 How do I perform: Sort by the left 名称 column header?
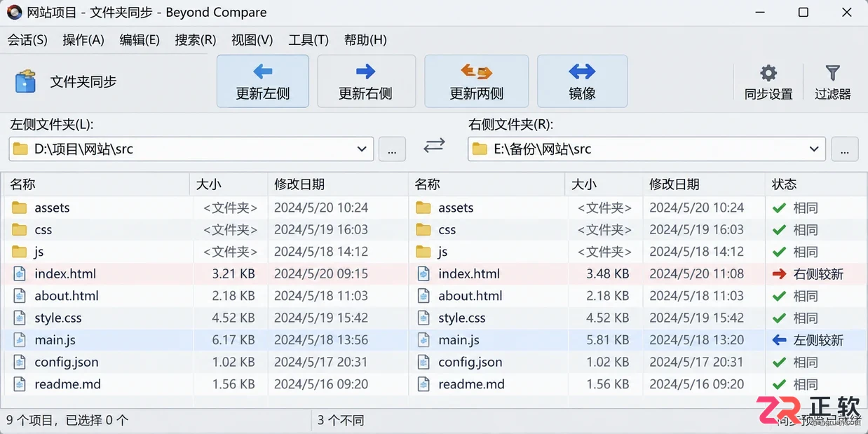pyautogui.click(x=96, y=184)
